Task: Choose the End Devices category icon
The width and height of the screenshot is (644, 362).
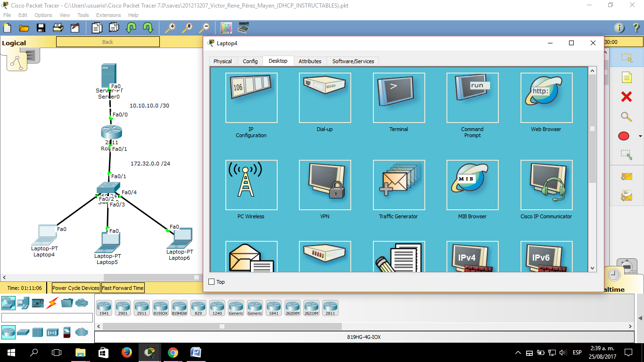Action: [23, 303]
